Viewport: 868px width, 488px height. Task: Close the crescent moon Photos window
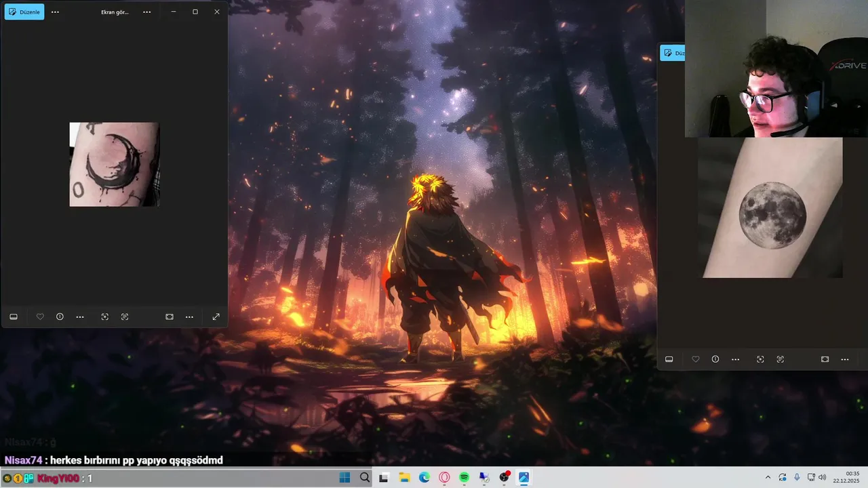(x=217, y=12)
